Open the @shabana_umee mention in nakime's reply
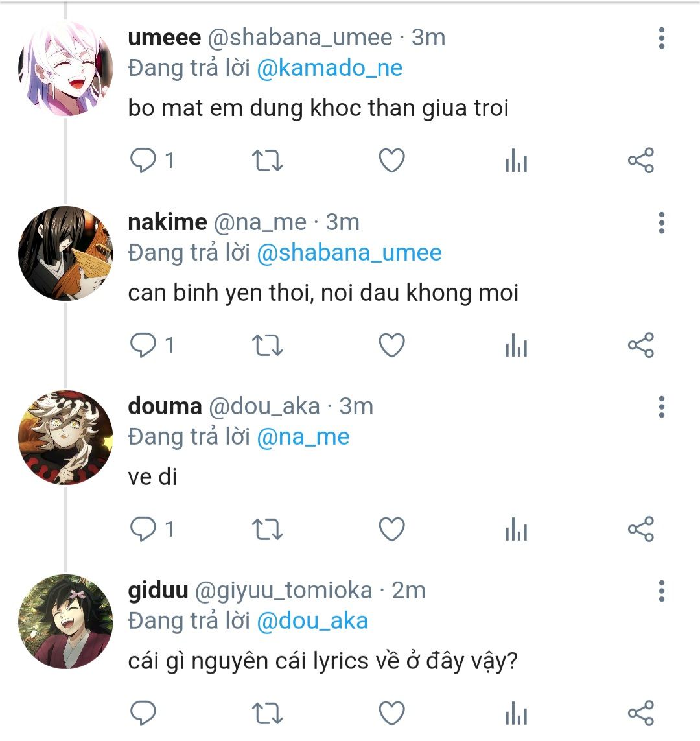The image size is (700, 741). pyautogui.click(x=349, y=252)
